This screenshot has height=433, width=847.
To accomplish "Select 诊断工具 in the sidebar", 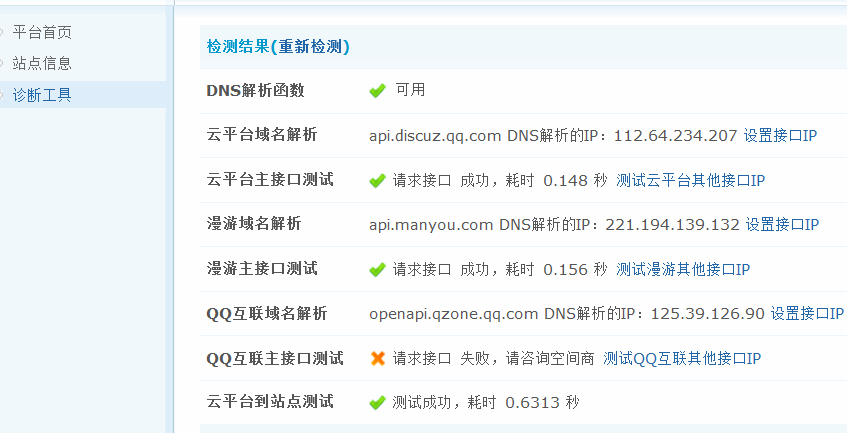I will pyautogui.click(x=42, y=95).
